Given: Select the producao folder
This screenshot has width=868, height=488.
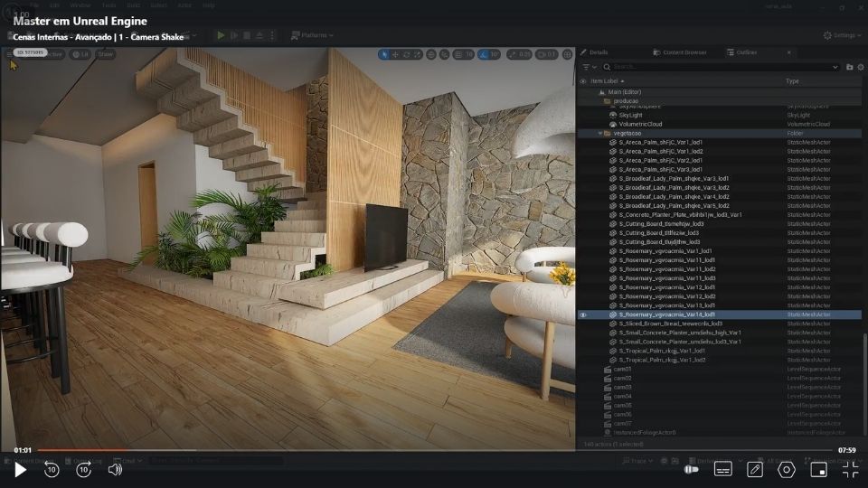Looking at the screenshot, I should pos(720,101).
